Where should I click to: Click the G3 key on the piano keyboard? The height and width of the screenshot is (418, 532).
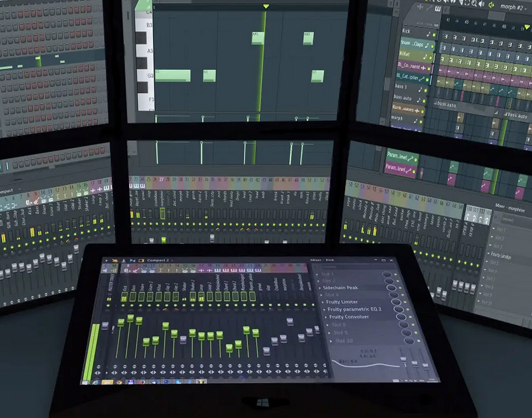[146, 76]
